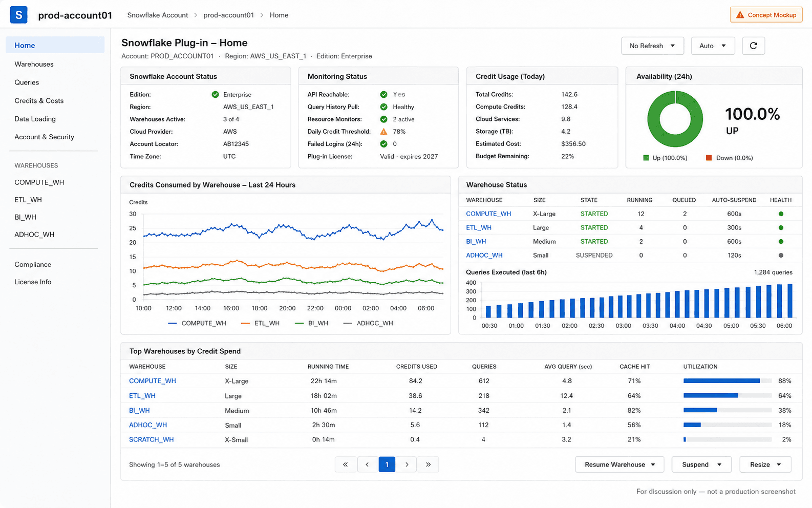Go to next page arrow
Image resolution: width=812 pixels, height=508 pixels.
click(x=407, y=464)
